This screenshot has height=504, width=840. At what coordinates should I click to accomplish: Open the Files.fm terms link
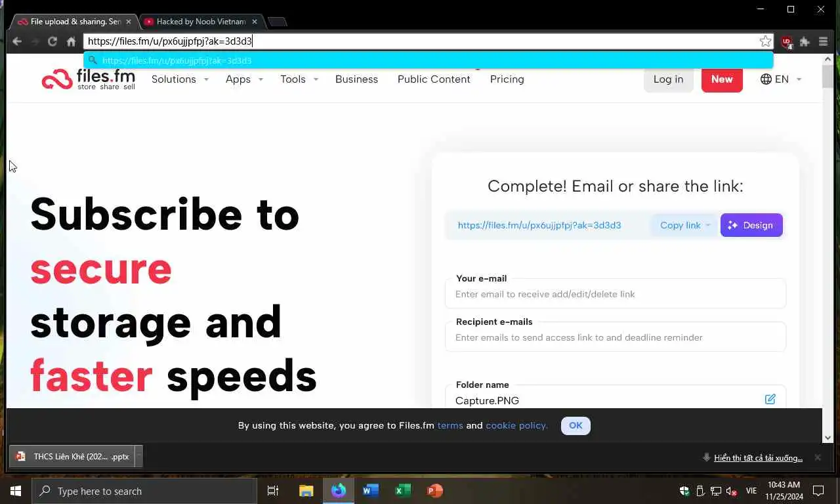[x=450, y=425]
